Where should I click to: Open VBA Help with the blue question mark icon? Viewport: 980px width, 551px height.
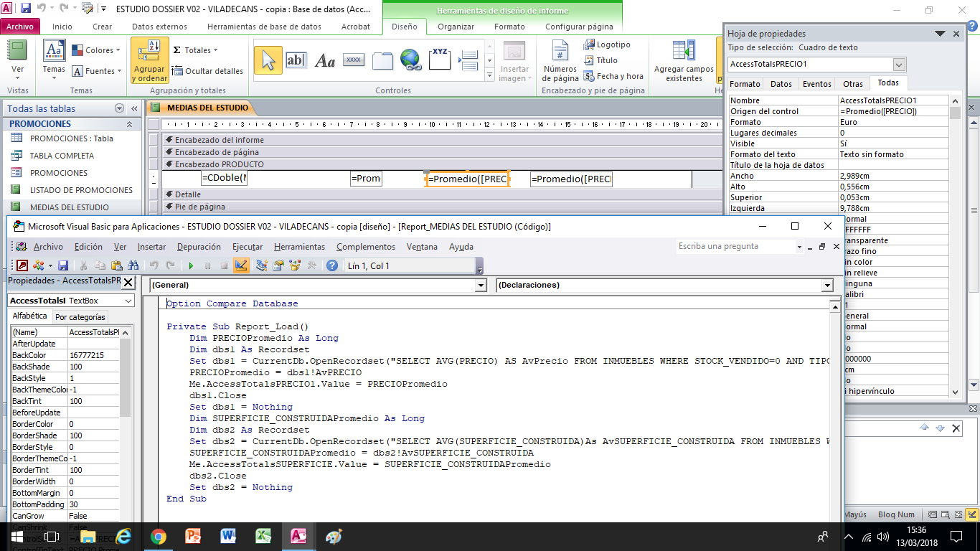click(332, 265)
